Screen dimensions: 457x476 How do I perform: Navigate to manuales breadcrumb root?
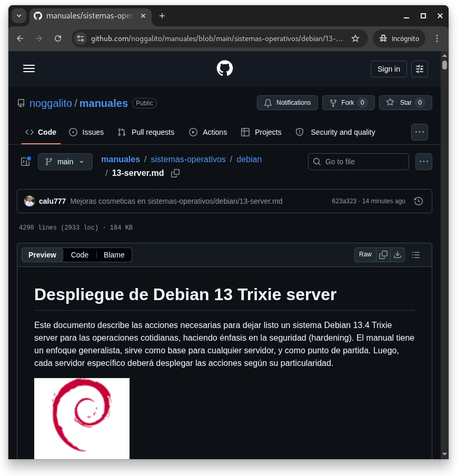[x=121, y=160]
